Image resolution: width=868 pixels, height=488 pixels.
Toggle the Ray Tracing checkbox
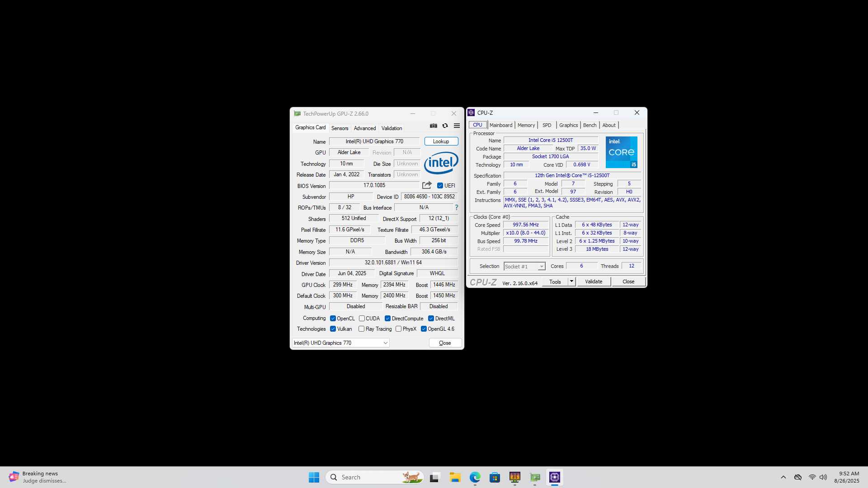(361, 329)
